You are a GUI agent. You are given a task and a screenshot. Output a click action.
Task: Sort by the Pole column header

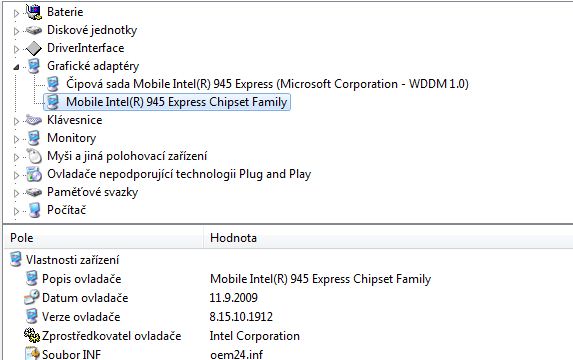[x=103, y=238]
